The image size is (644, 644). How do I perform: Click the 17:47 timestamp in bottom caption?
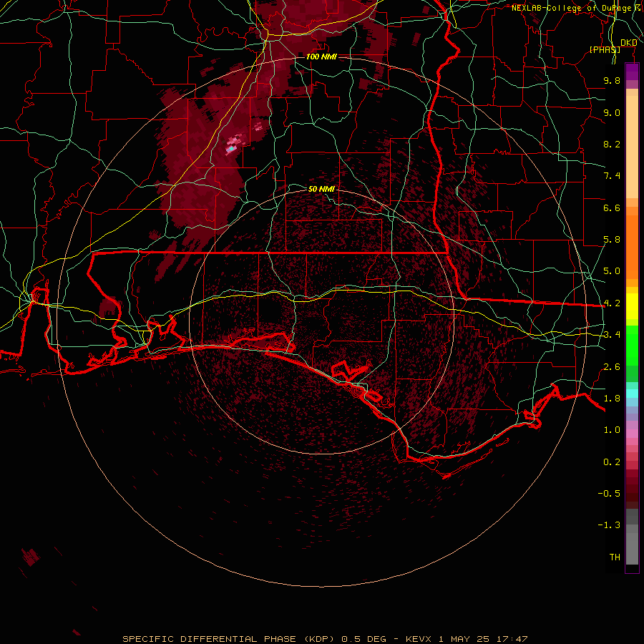[x=512, y=639]
